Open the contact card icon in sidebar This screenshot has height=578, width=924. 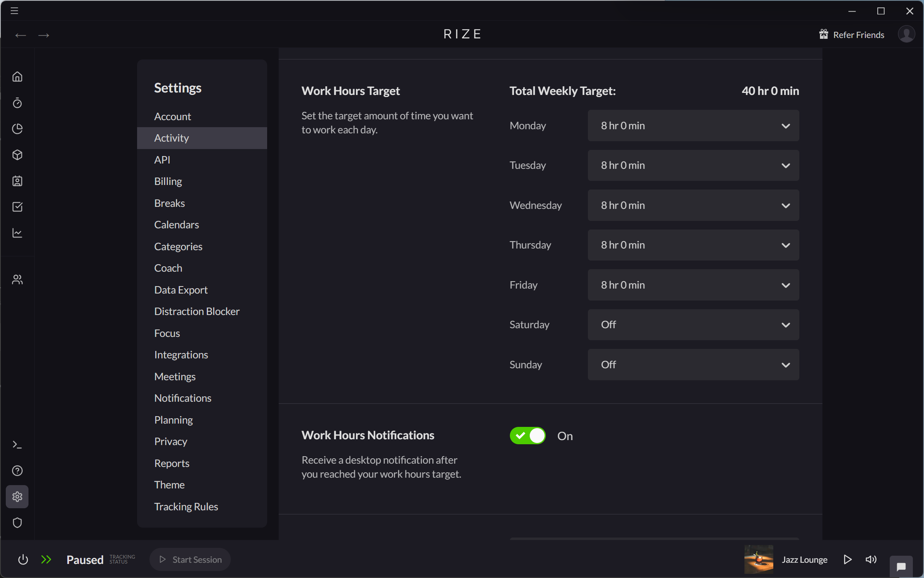(17, 181)
